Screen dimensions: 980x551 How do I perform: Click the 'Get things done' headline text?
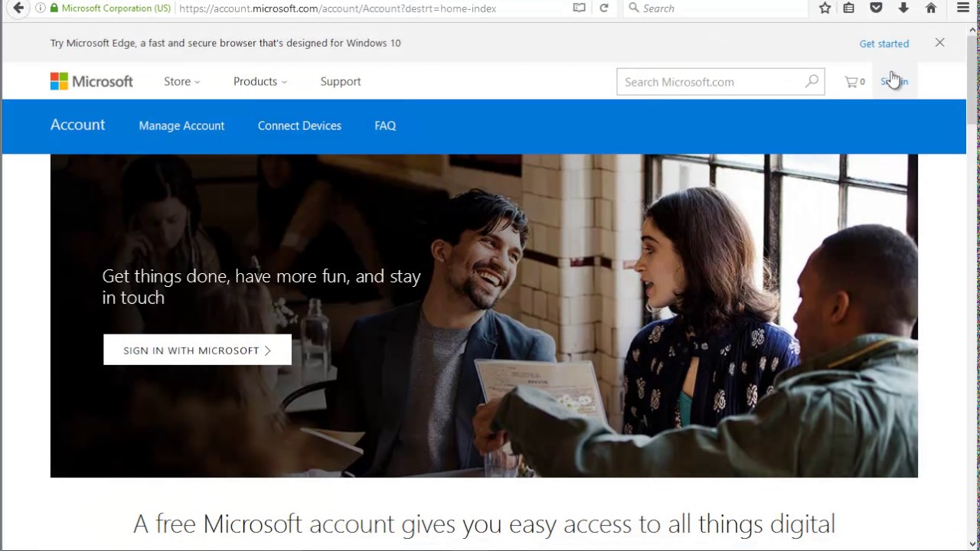point(261,287)
